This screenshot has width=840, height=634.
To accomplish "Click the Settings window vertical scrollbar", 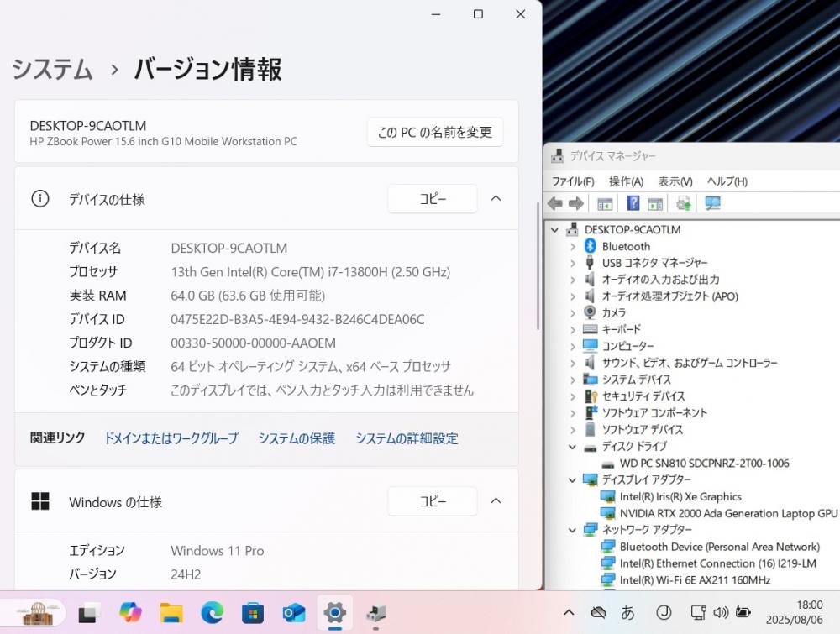I will (538, 265).
